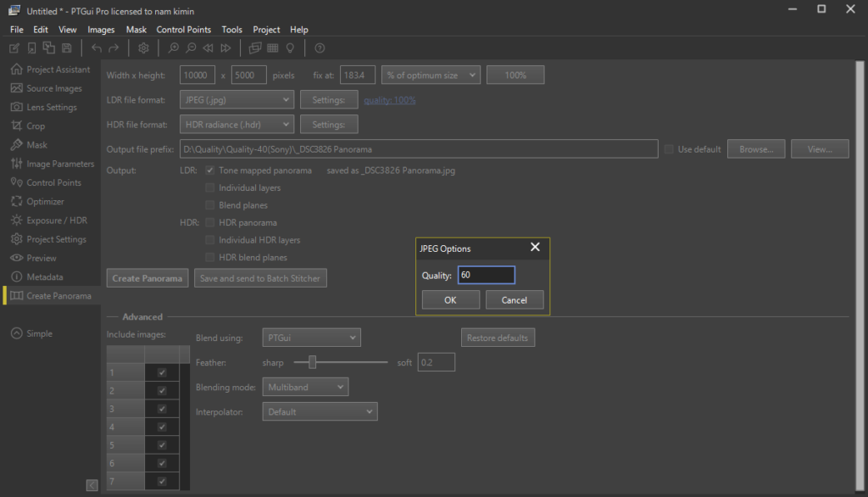Open the Tools menu
868x497 pixels.
click(231, 30)
